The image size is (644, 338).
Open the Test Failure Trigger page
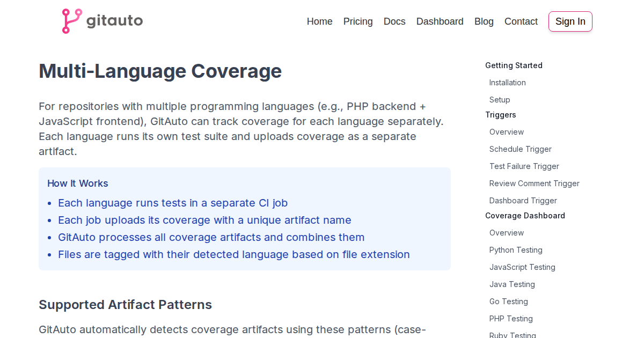pos(524,166)
